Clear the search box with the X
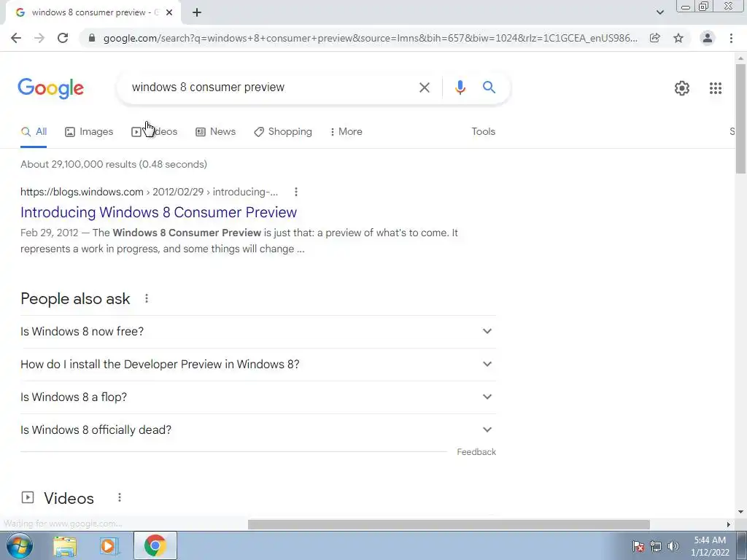 (424, 87)
